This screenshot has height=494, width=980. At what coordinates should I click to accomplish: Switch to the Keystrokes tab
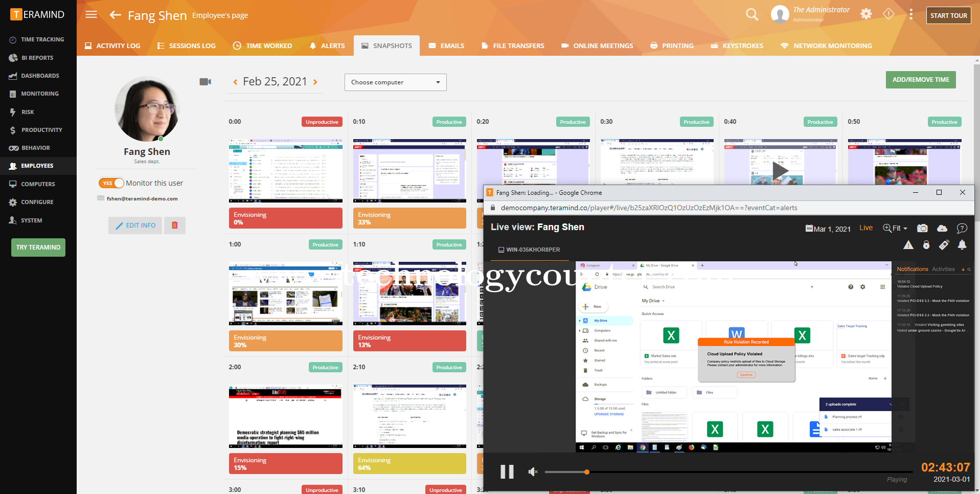tap(737, 46)
